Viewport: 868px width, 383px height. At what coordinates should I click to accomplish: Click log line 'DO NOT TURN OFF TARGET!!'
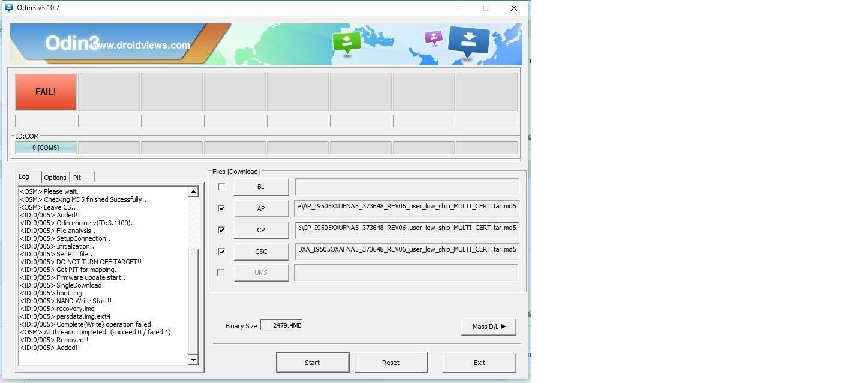coord(81,262)
